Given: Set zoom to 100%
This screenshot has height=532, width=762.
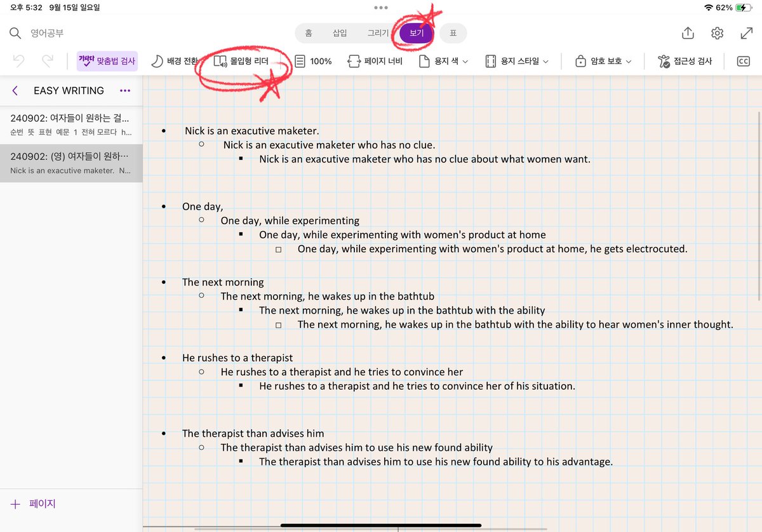Looking at the screenshot, I should (x=312, y=61).
